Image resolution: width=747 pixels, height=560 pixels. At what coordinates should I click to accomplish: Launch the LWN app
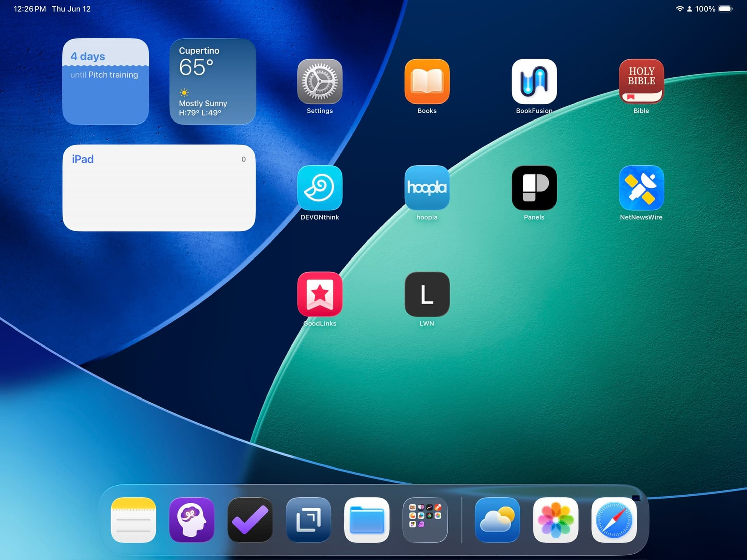click(427, 294)
